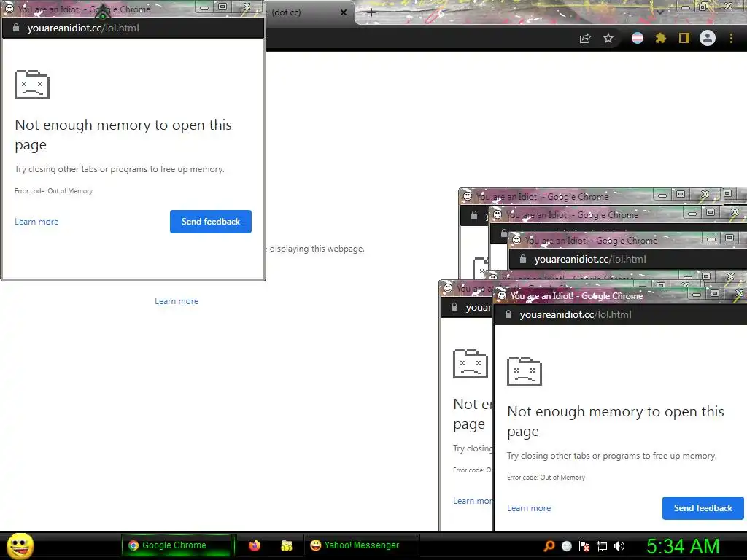
Task: Click the smiley favicon in frontmost bottom-right popup title
Action: (x=502, y=296)
